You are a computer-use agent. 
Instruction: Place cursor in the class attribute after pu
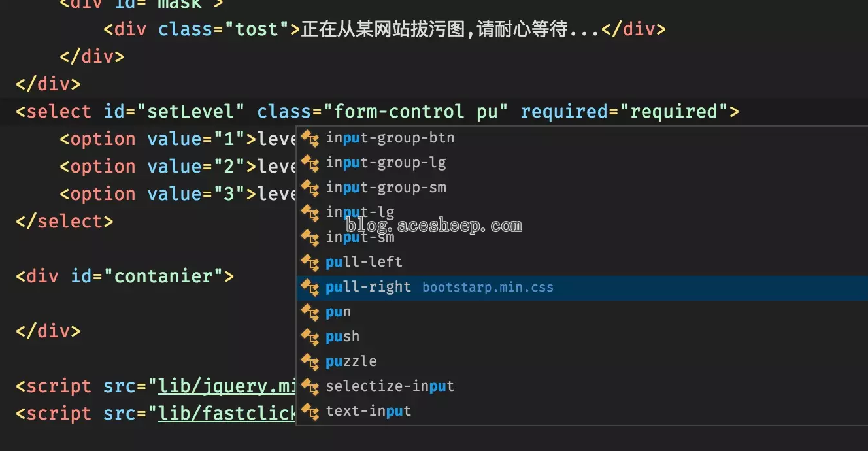pyautogui.click(x=498, y=112)
